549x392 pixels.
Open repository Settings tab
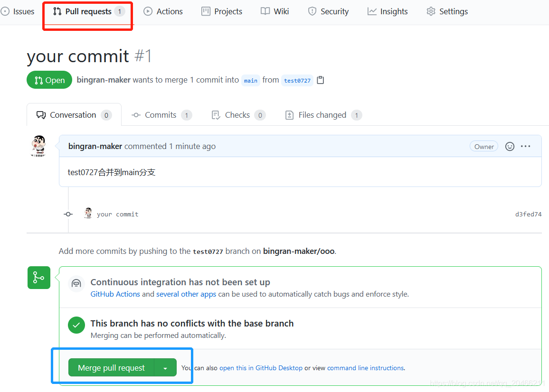coord(447,11)
